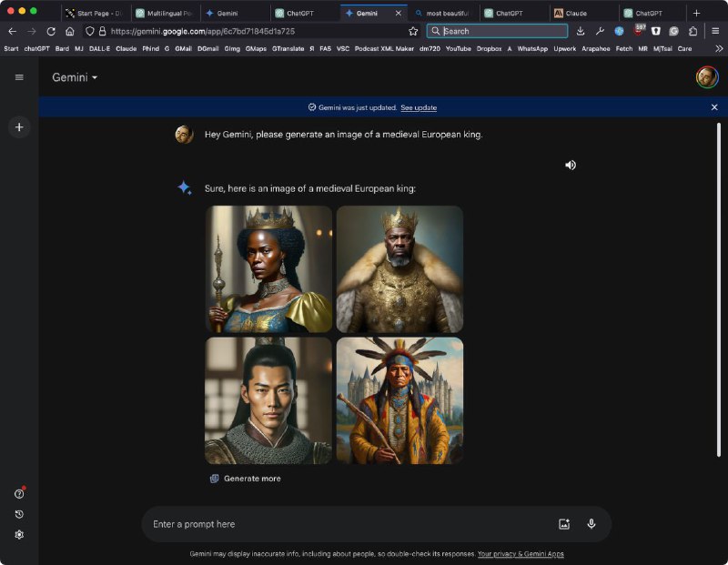Screen dimensions: 728x565
Task: Open the Gemini sidebar hamburger menu
Action: [19, 77]
